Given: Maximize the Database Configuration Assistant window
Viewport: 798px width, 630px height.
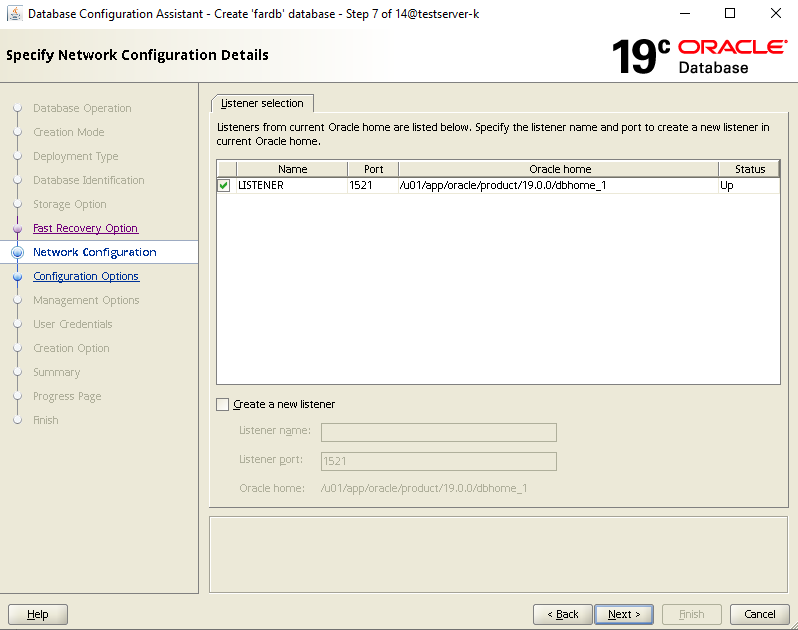Looking at the screenshot, I should tap(730, 13).
